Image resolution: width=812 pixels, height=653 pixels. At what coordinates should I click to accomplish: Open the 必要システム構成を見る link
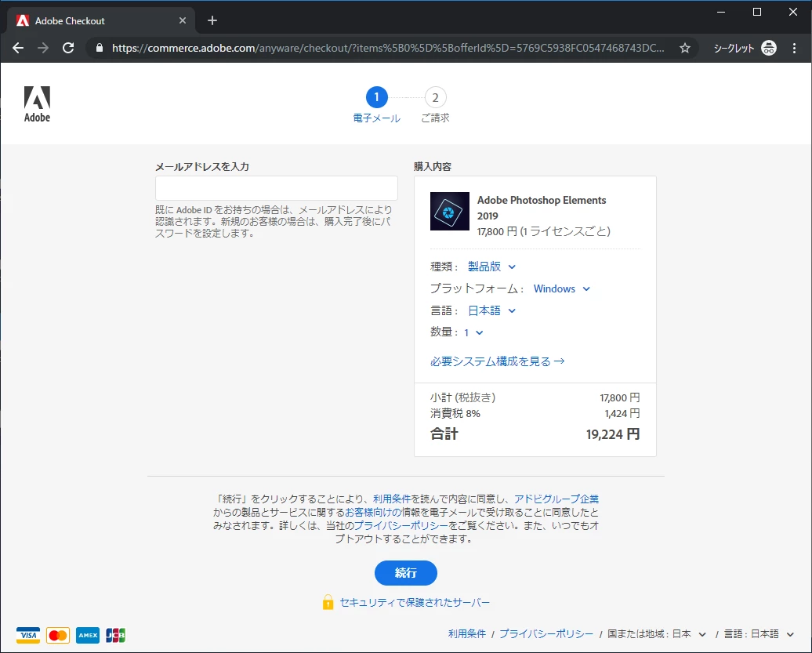497,361
